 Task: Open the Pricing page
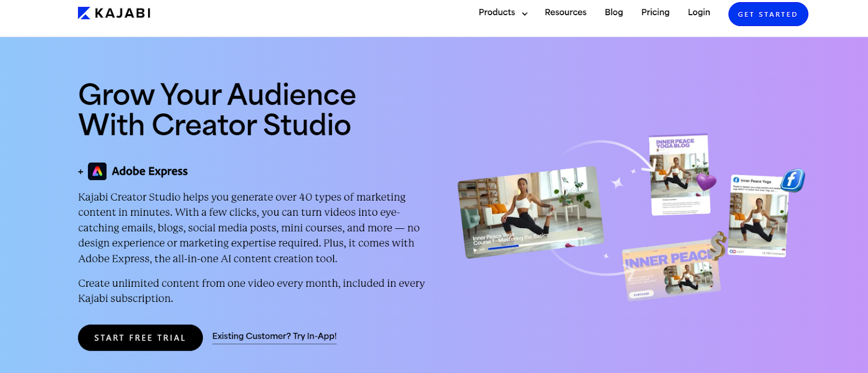click(655, 12)
